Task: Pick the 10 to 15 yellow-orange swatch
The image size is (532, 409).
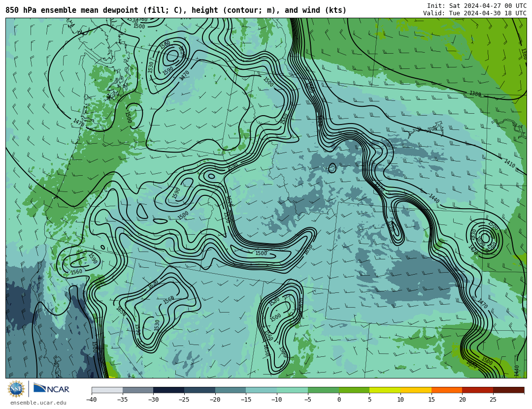Action: [416, 390]
